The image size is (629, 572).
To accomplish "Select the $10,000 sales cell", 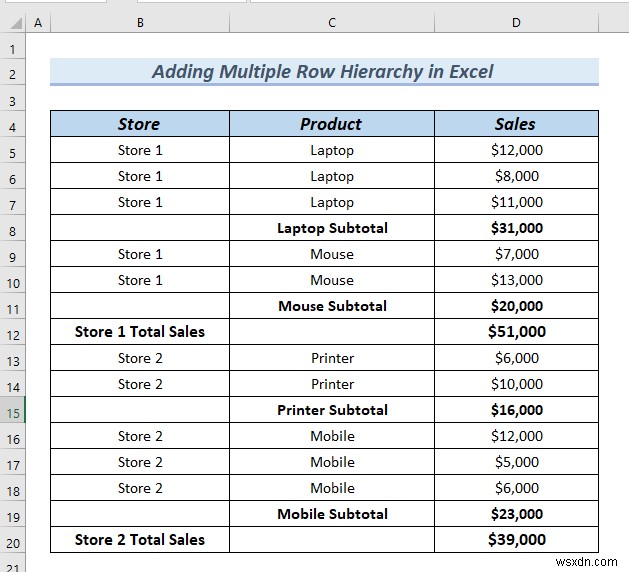I will 516,384.
